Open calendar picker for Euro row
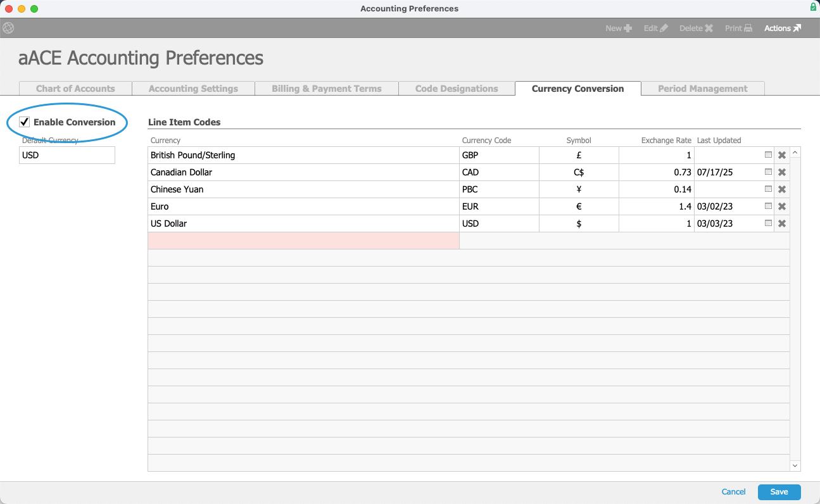Image resolution: width=820 pixels, height=504 pixels. (x=768, y=206)
